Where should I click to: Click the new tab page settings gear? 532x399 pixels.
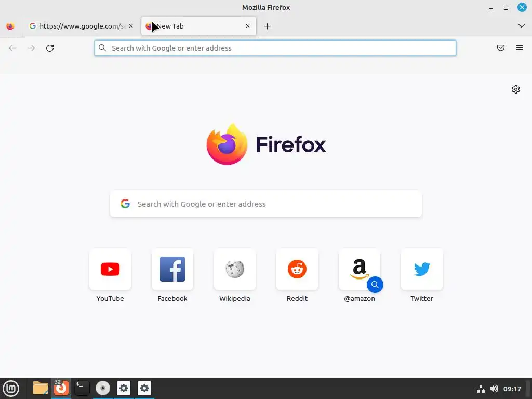coord(516,89)
